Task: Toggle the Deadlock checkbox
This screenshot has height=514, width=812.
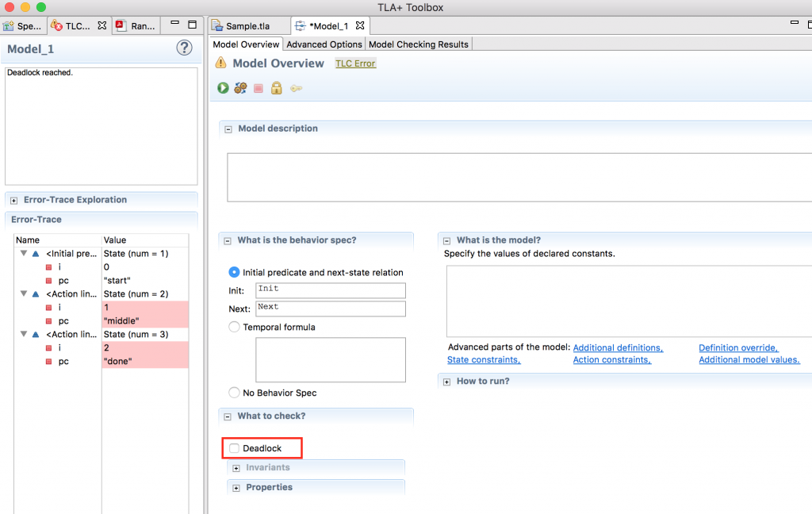Action: [x=234, y=448]
